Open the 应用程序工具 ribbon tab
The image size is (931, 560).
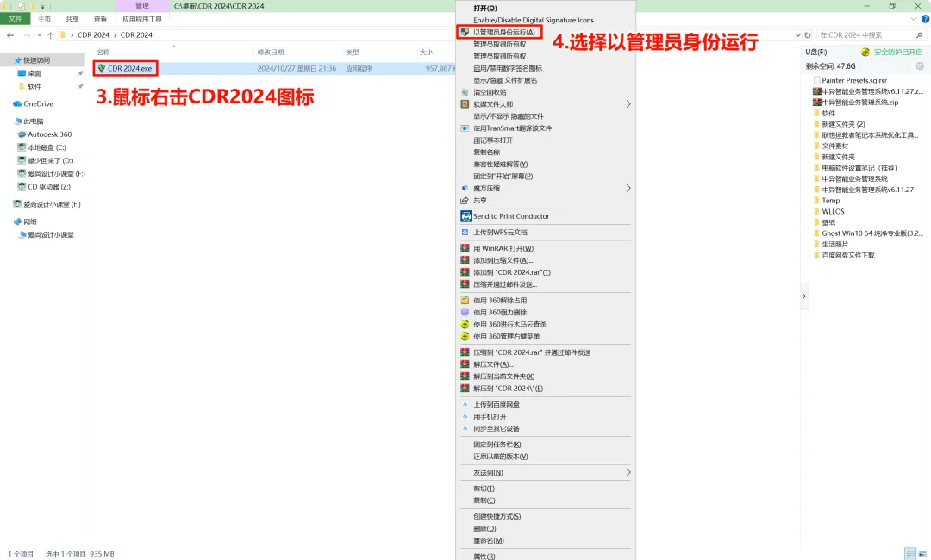142,19
